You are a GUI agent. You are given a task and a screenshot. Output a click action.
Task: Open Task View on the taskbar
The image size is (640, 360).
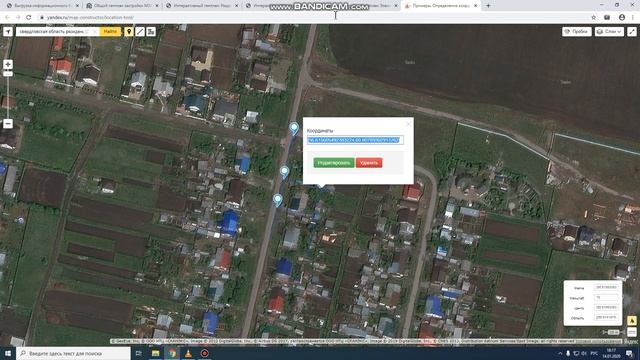coord(139,353)
